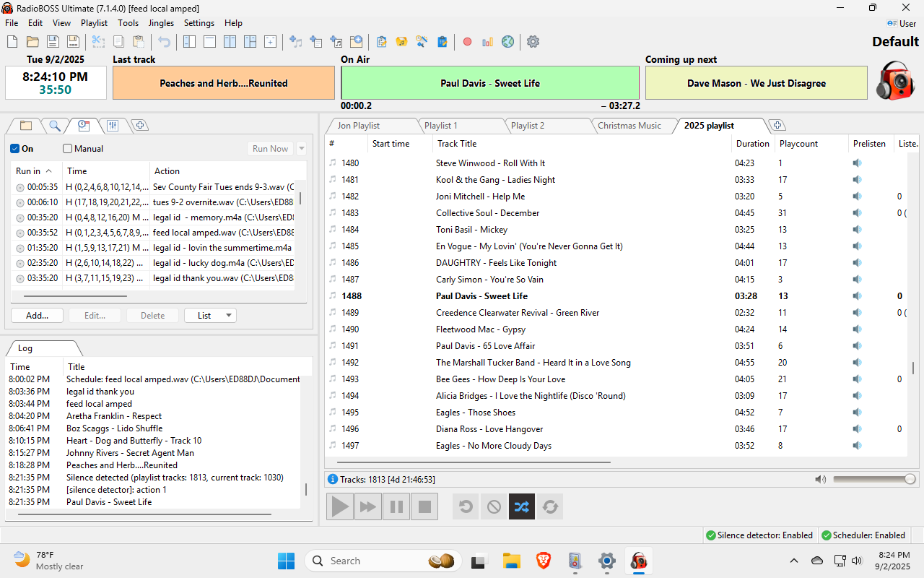
Task: Click the Coming up next Dave Mason panel
Action: tap(757, 83)
